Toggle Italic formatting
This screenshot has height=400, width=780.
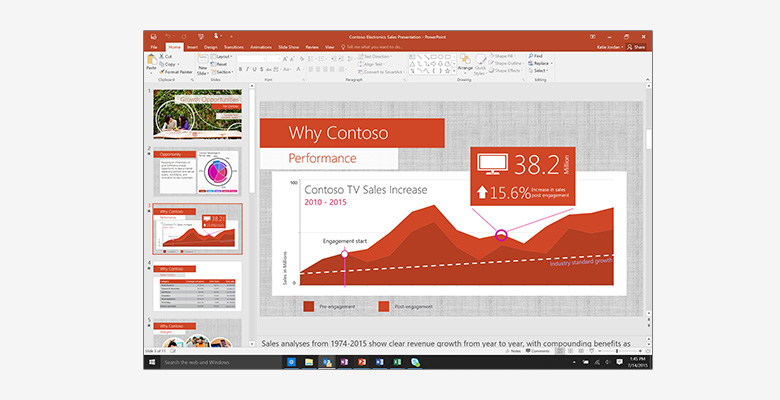(248, 70)
